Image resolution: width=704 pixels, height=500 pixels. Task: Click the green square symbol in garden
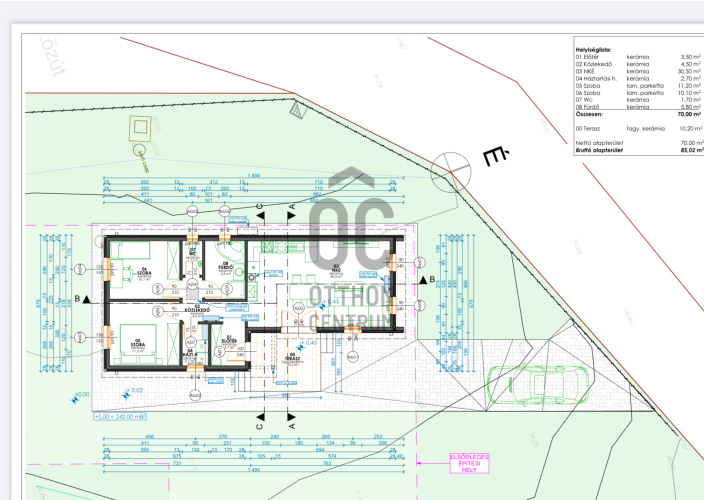[140, 128]
